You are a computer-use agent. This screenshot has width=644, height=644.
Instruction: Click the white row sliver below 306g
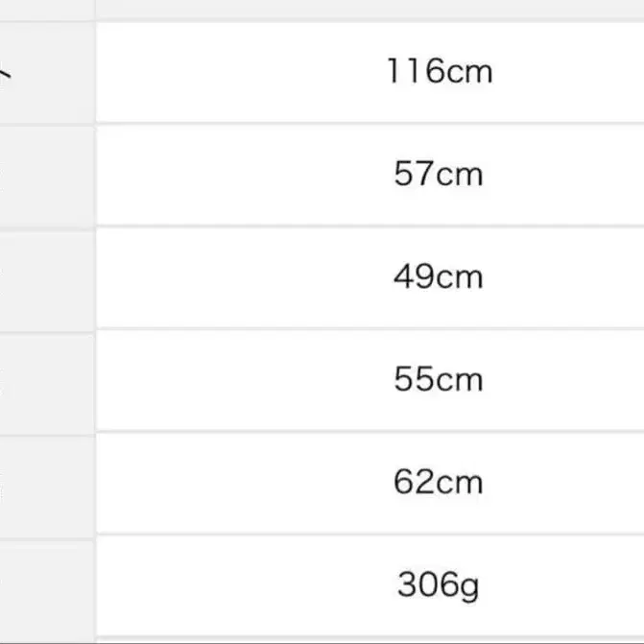[370, 639]
